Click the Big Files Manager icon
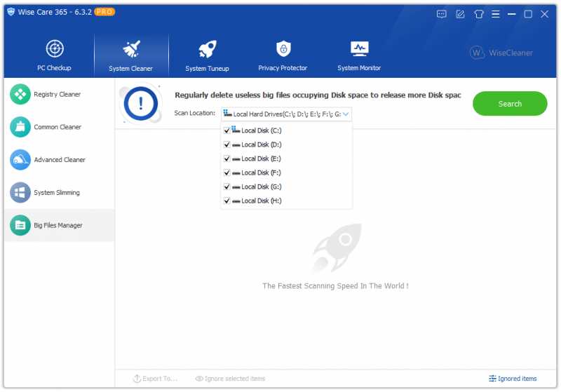Screen dimensions: 561x392 [20, 225]
